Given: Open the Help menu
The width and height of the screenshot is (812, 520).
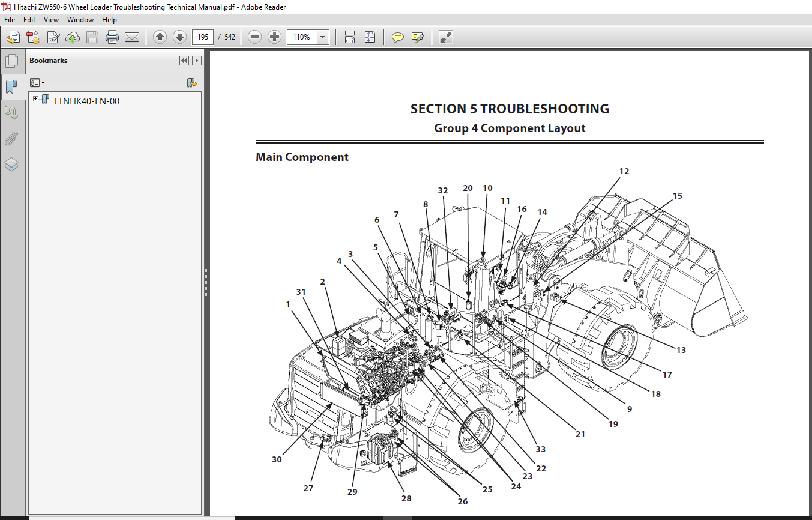Looking at the screenshot, I should [x=109, y=20].
